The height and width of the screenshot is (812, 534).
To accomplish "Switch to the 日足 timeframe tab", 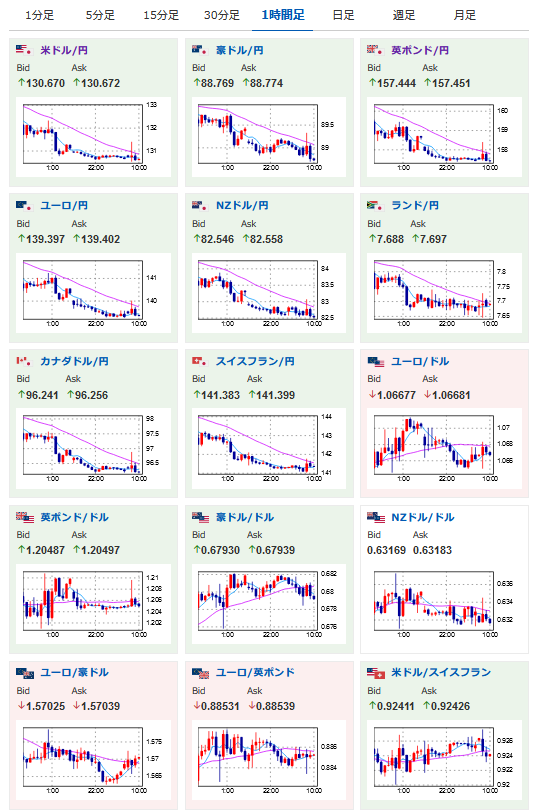I will tap(343, 15).
